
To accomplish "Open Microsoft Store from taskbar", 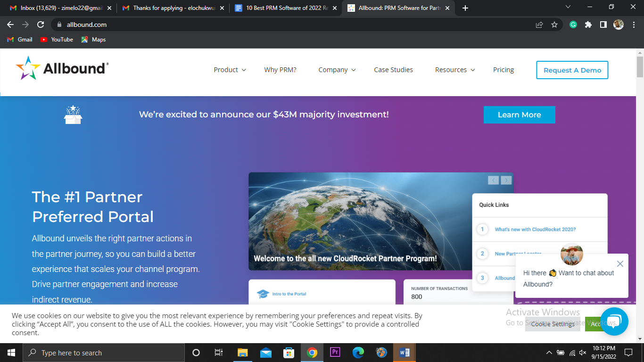I will [x=289, y=353].
